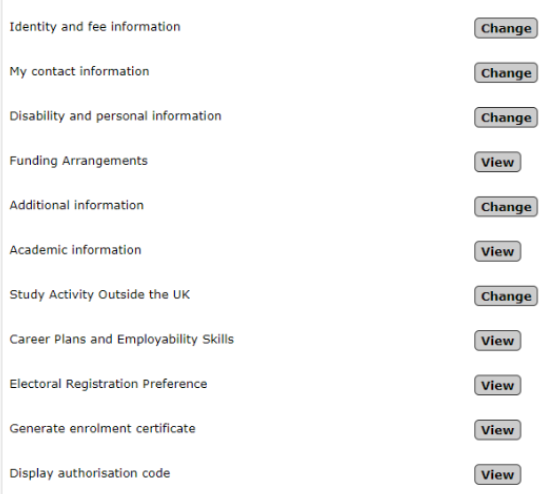View Generate enrolment certificate

coord(498,430)
